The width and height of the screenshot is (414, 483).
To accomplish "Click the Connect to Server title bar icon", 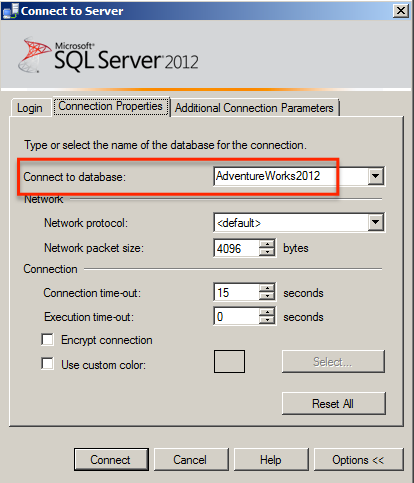I will [x=10, y=11].
